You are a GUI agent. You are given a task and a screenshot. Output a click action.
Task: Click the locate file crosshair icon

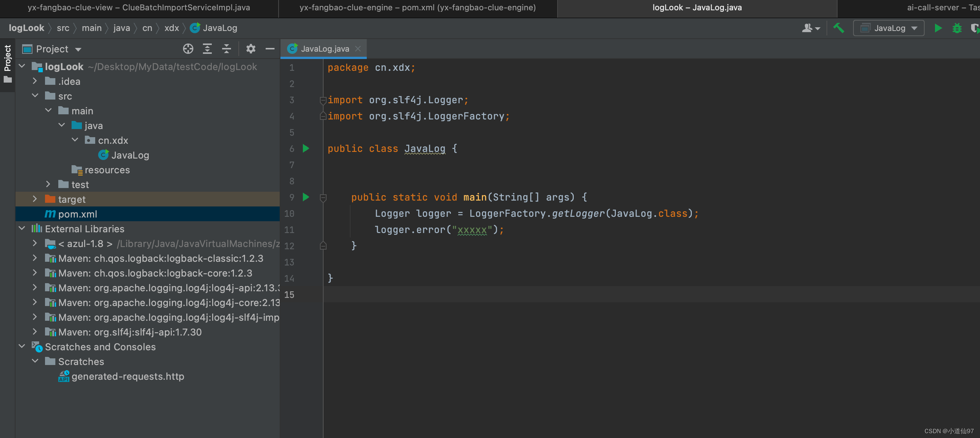coord(188,49)
